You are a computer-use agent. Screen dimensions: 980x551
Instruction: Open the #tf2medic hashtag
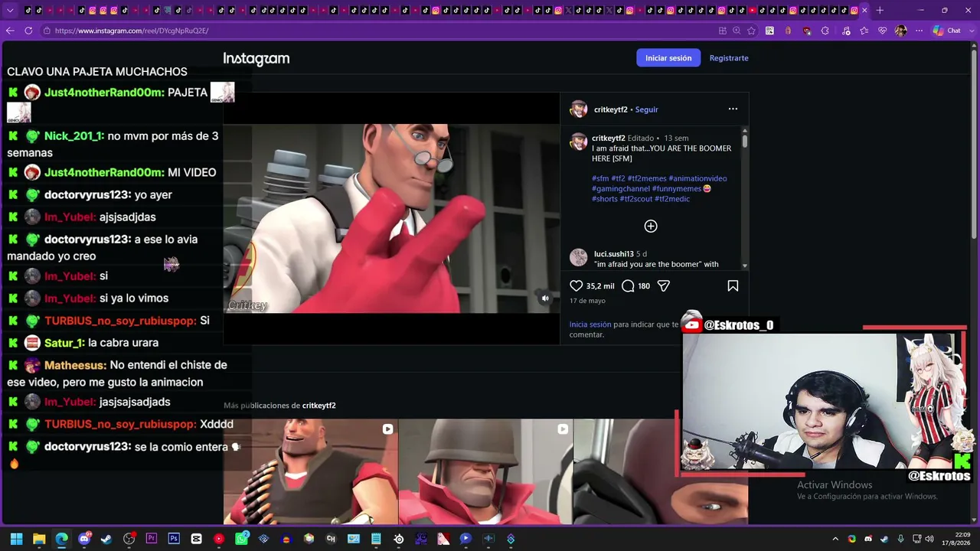[x=672, y=199]
